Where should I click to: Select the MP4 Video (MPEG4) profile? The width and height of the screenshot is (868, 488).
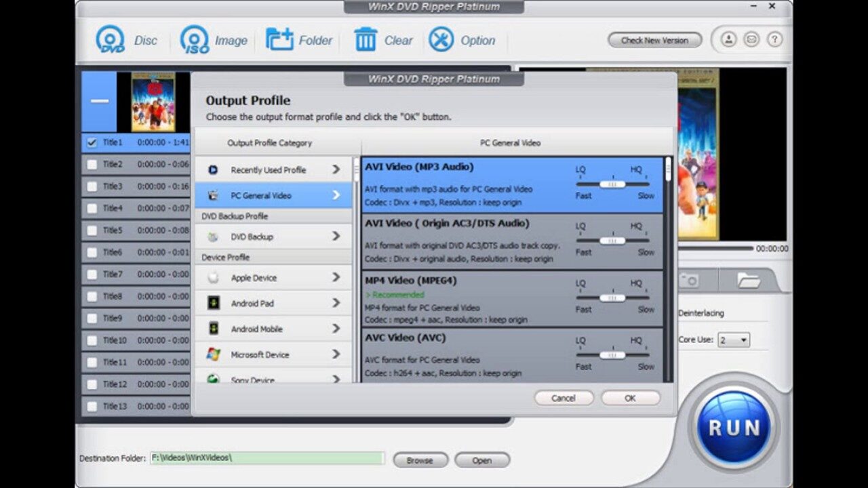[x=513, y=299]
